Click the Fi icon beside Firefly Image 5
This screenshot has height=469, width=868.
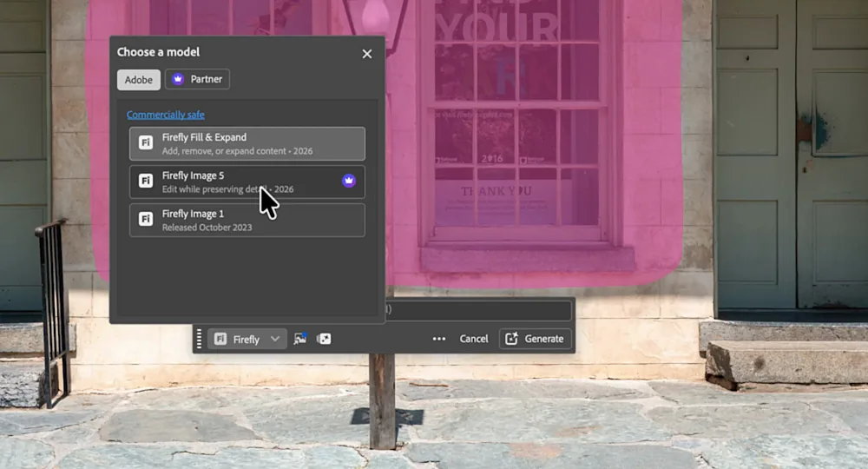146,181
